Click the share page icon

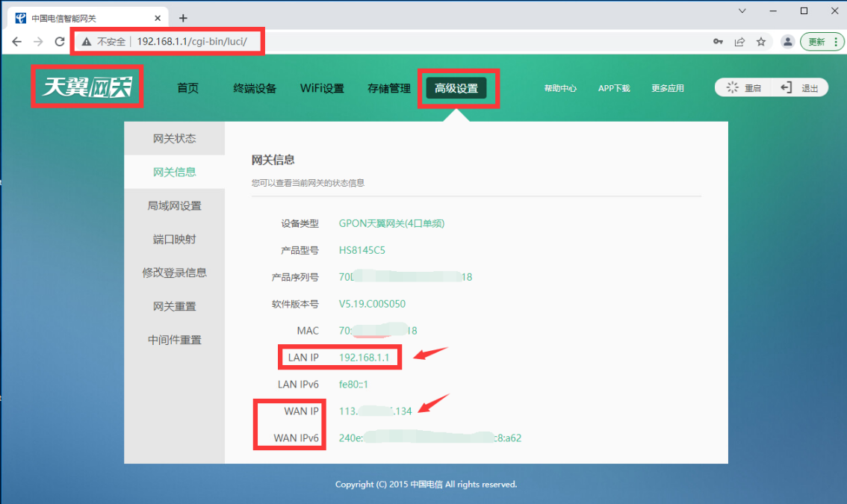click(739, 42)
